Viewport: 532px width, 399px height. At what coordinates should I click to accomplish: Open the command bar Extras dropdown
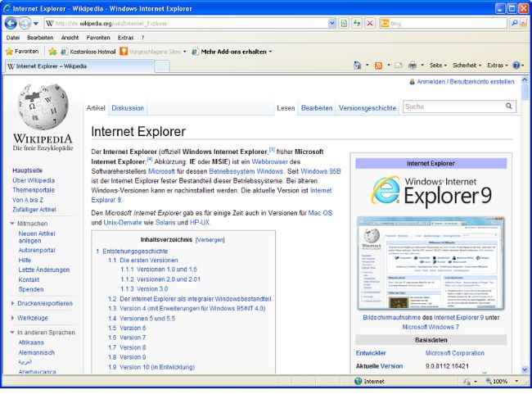[498, 66]
